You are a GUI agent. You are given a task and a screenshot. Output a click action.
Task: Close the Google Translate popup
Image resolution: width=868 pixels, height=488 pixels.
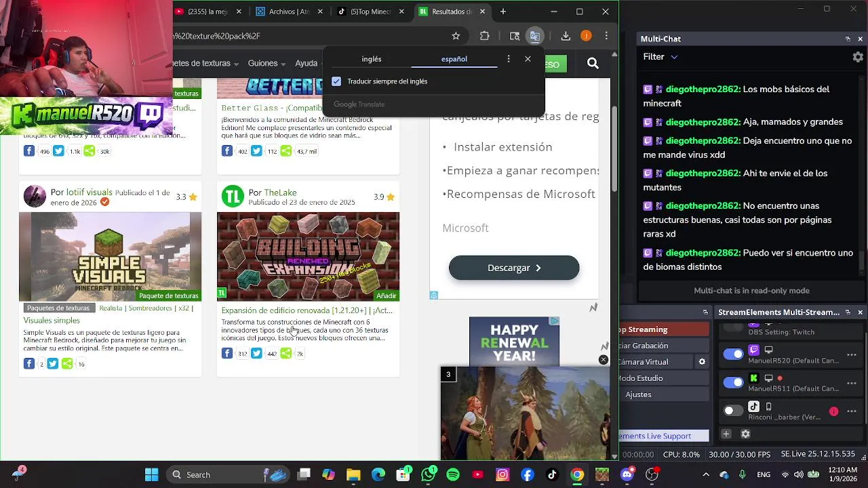528,59
